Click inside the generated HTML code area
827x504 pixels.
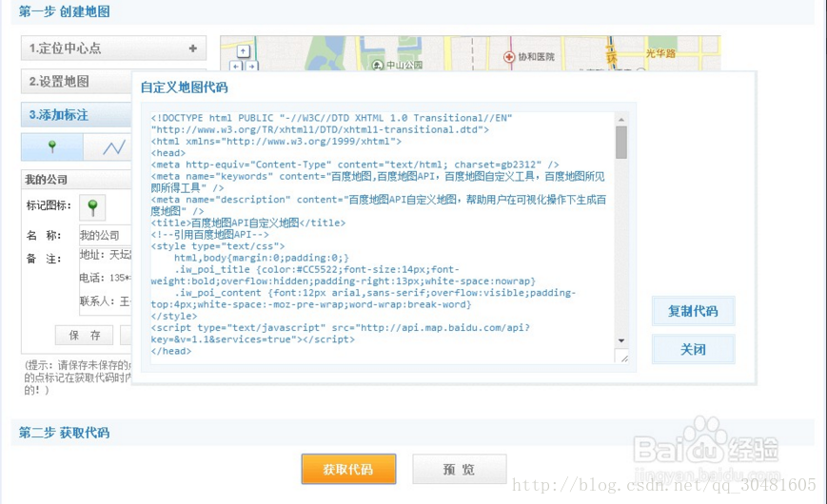tap(383, 237)
